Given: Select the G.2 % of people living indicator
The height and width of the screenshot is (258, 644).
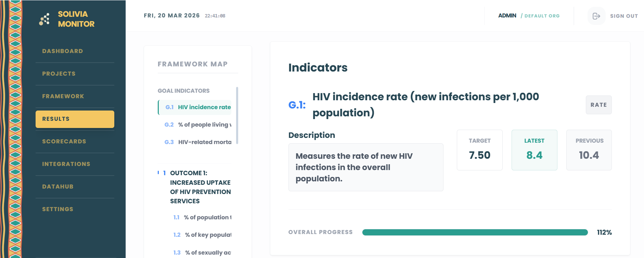Looking at the screenshot, I should [195, 125].
